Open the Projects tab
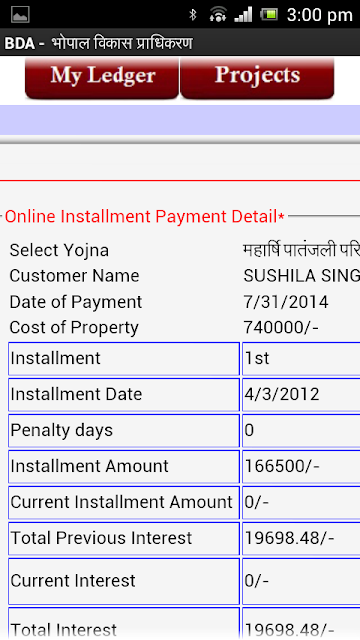Viewport: 360px width, 640px height. [x=257, y=78]
